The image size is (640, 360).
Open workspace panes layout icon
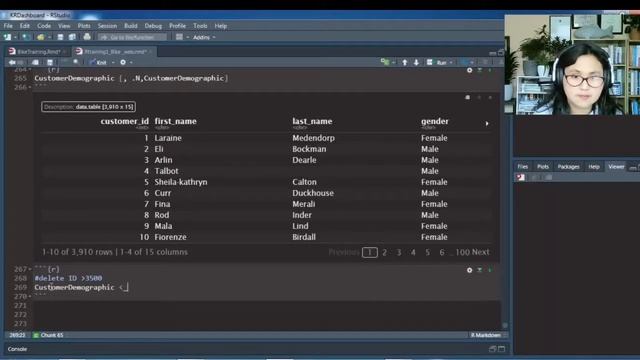(x=179, y=37)
